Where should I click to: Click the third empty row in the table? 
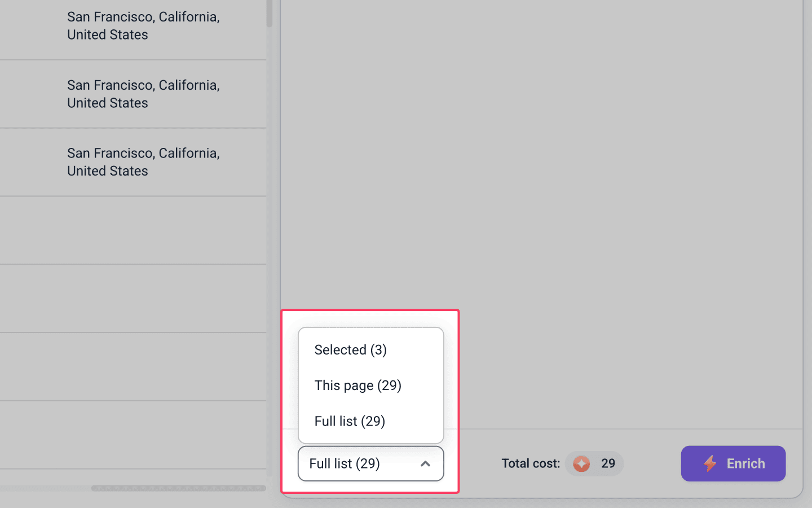(133, 367)
